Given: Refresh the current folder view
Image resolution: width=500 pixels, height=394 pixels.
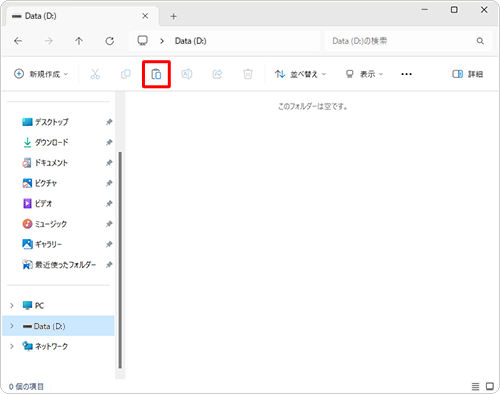Looking at the screenshot, I should [110, 41].
